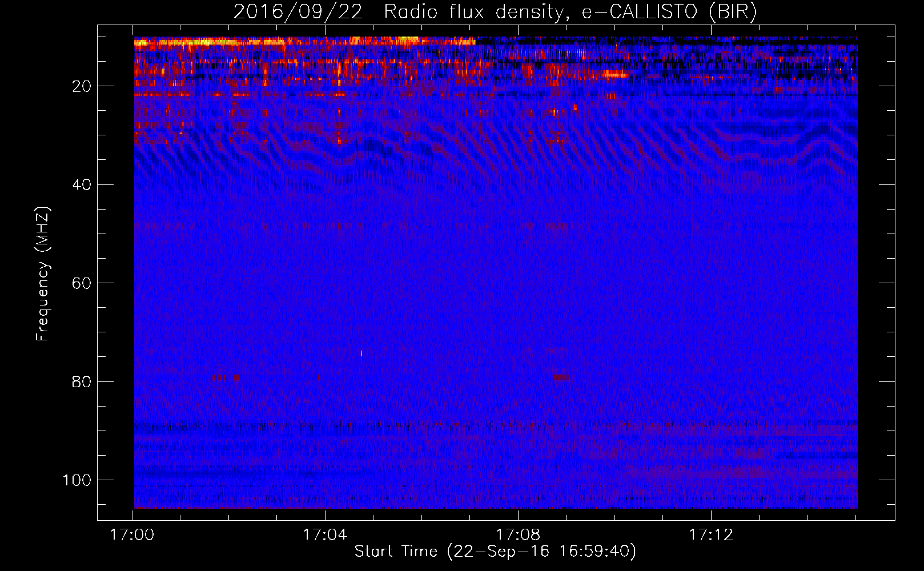Click the "Start Time (22-Sep-16 16:59:40)" x-axis label

point(495,552)
